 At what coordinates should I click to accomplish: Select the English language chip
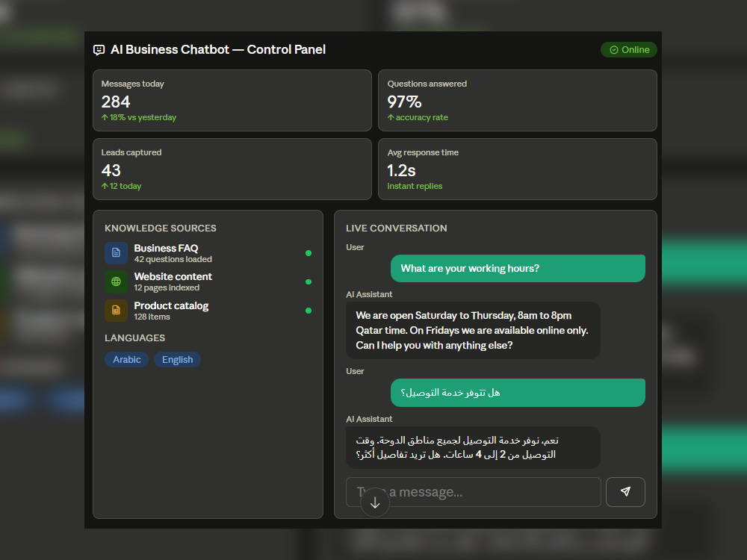(x=177, y=360)
